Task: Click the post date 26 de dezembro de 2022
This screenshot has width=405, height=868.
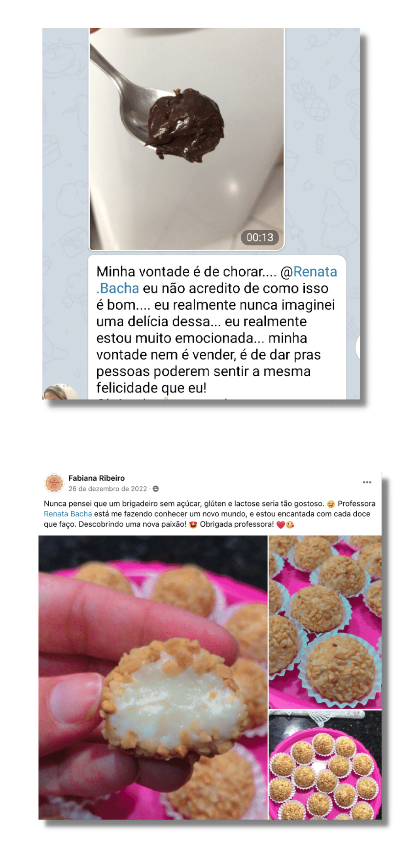Action: point(108,489)
